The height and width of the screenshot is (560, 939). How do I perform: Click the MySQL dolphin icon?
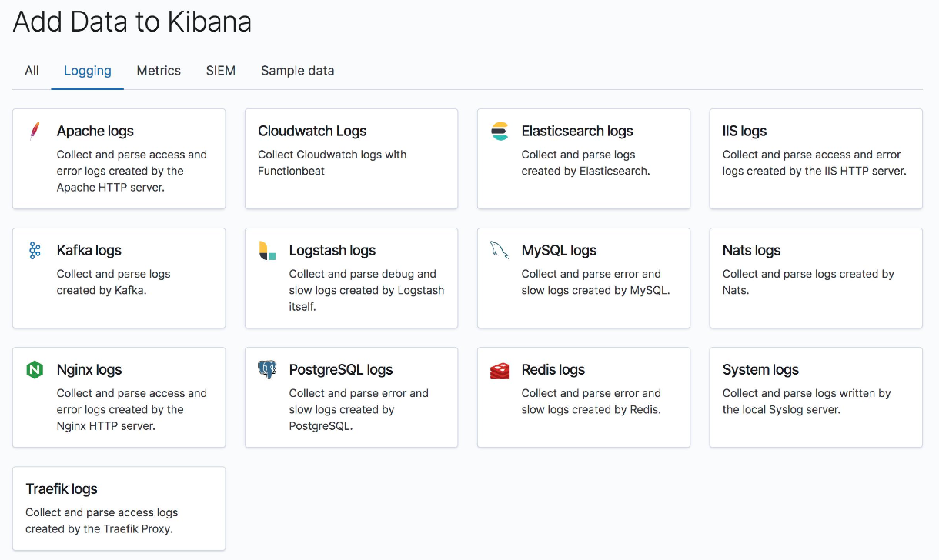pos(500,250)
